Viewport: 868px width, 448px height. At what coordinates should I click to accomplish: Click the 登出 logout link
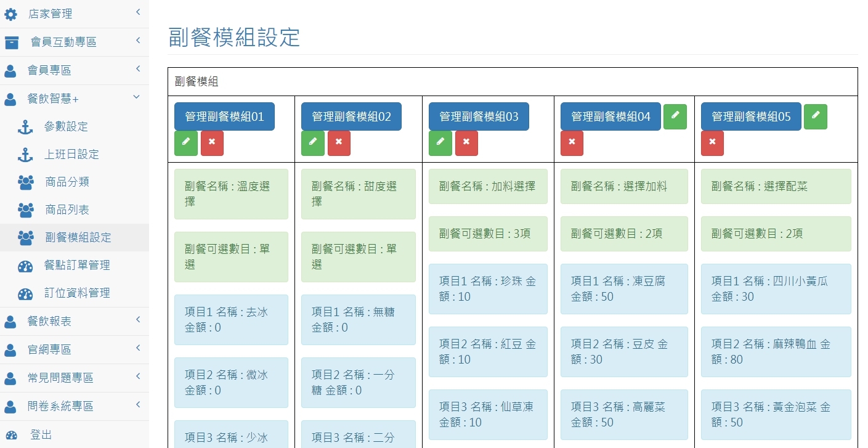pyautogui.click(x=75, y=435)
